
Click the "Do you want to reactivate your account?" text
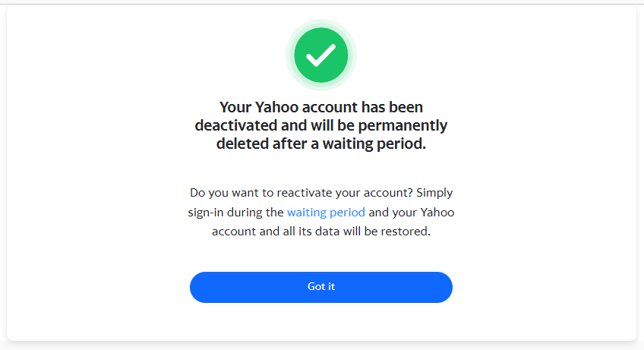(301, 193)
